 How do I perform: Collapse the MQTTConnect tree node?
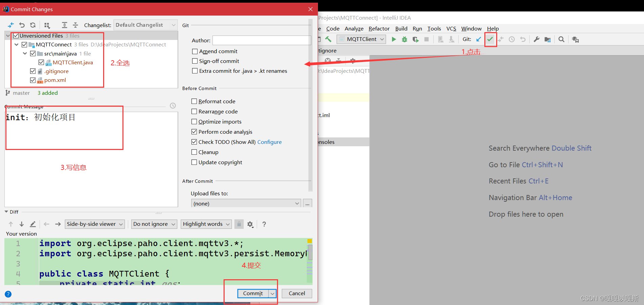click(x=16, y=44)
